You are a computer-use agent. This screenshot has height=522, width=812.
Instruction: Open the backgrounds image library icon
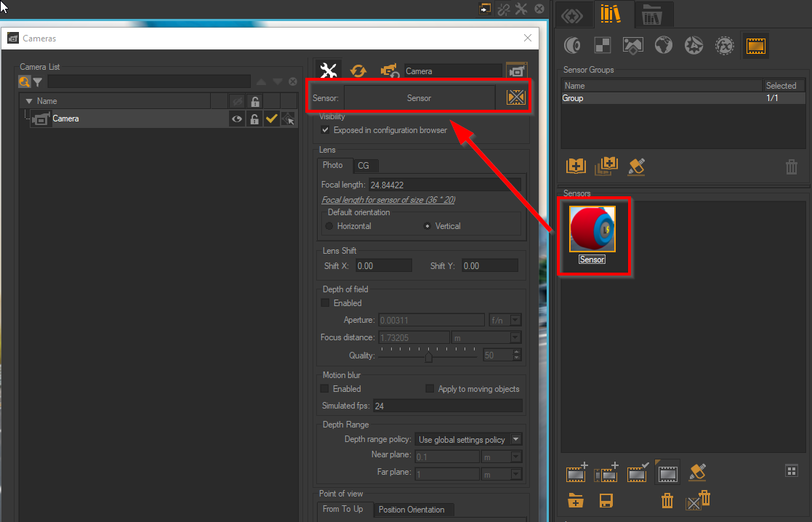pos(633,46)
